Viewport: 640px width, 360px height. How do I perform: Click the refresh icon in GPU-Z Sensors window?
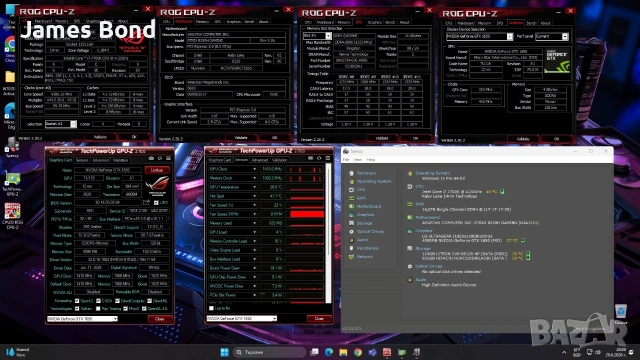(x=319, y=158)
